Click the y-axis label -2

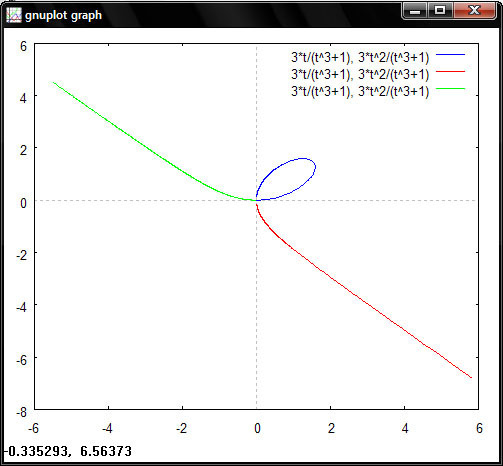[x=21, y=255]
